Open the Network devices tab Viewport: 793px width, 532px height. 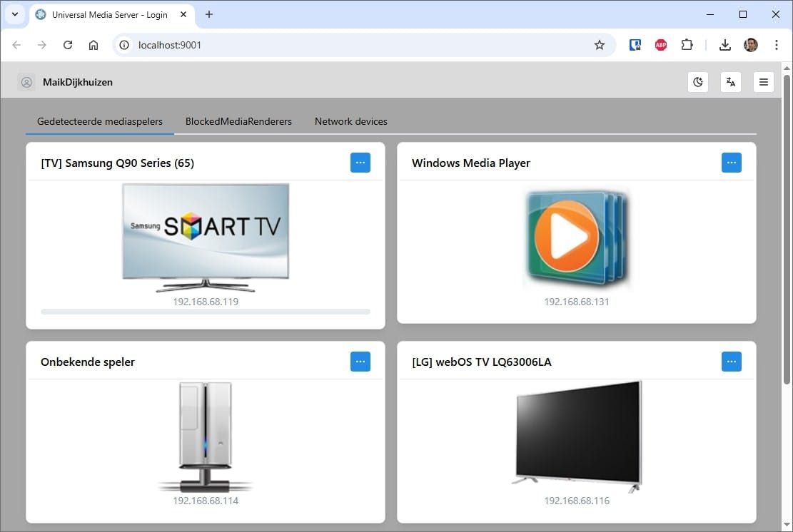pos(350,121)
